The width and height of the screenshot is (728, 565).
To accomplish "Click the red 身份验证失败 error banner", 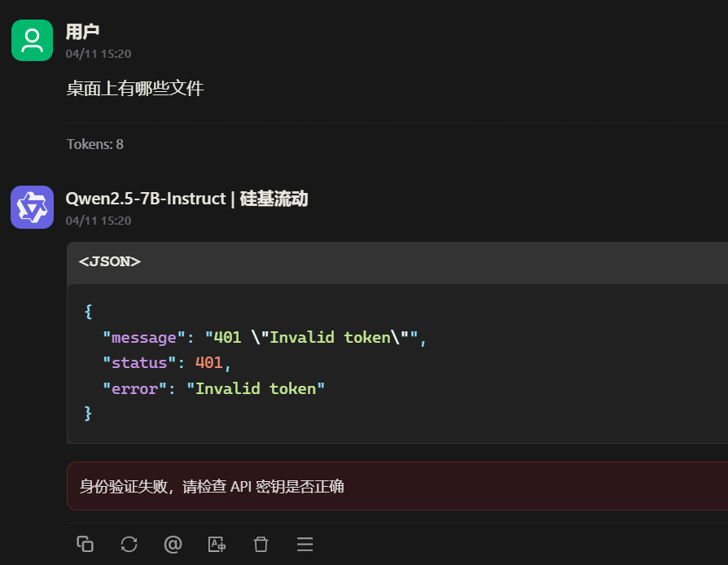I will coord(397,486).
